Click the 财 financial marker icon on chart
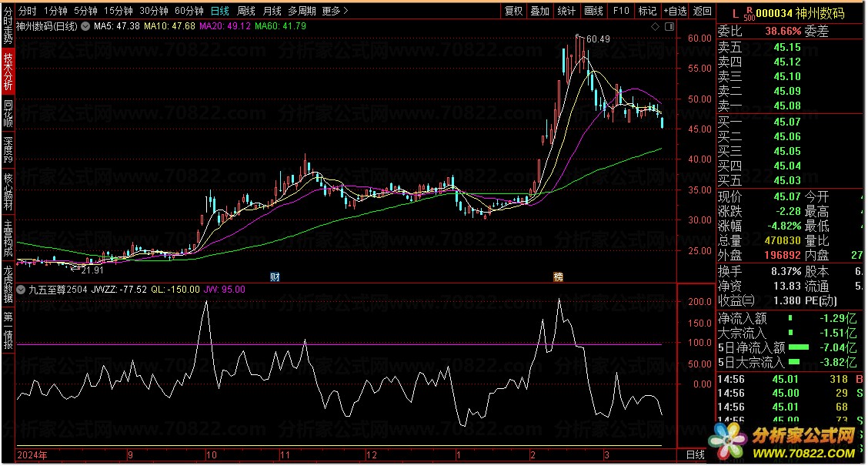 pyautogui.click(x=274, y=276)
